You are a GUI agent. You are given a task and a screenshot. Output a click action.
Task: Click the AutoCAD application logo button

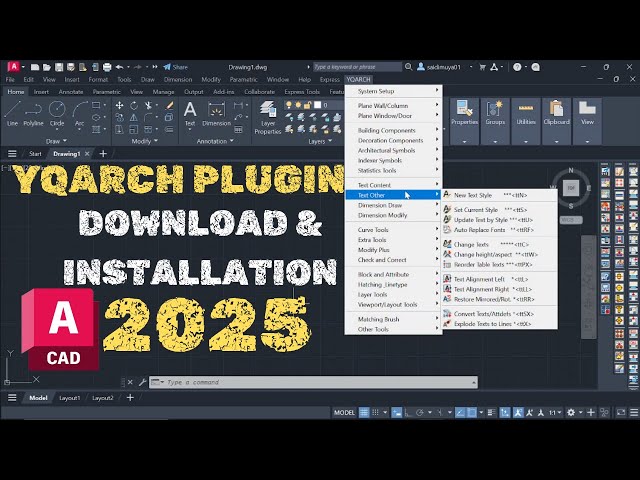[13, 67]
